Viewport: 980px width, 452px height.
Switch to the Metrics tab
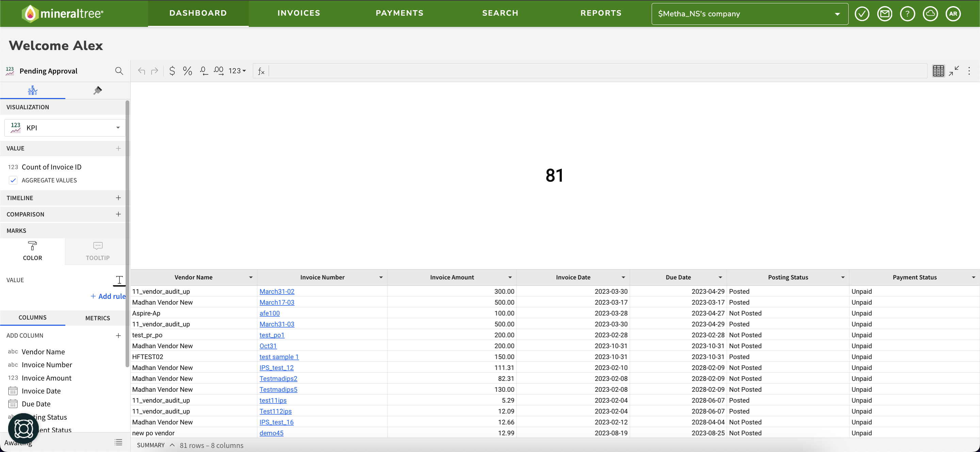pyautogui.click(x=97, y=318)
